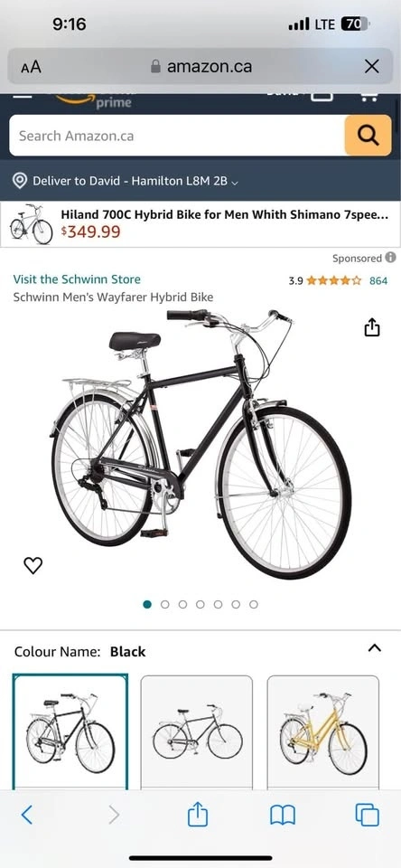Tap the orange search magnifier button
The height and width of the screenshot is (868, 401).
click(368, 135)
